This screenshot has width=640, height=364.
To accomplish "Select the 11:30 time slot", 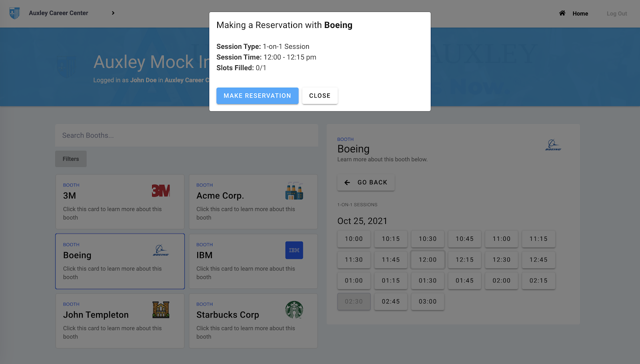I will 354,260.
